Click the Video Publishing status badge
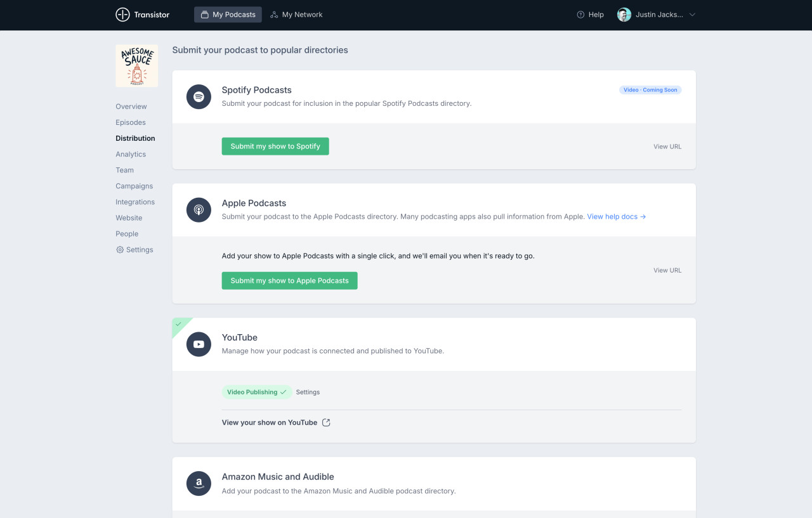Screen dimensions: 812x518 257,392
